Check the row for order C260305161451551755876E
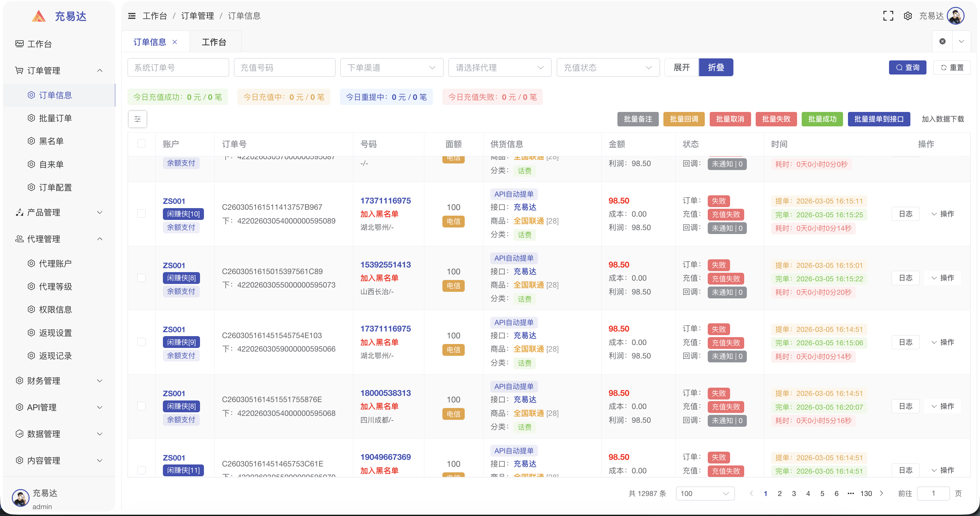 coord(142,406)
